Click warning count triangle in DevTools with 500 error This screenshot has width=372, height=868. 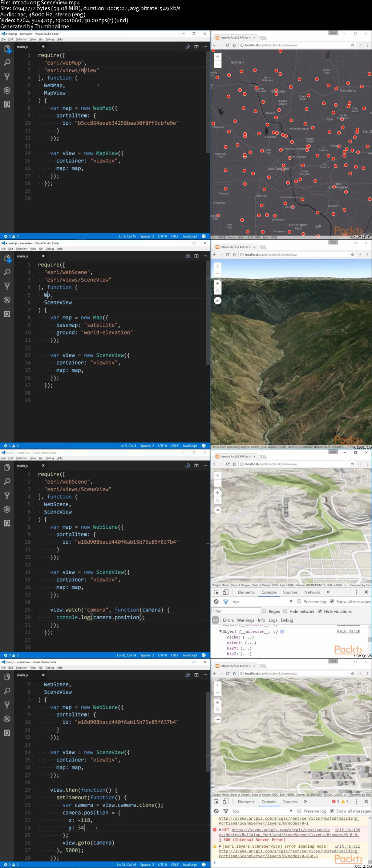point(343,801)
